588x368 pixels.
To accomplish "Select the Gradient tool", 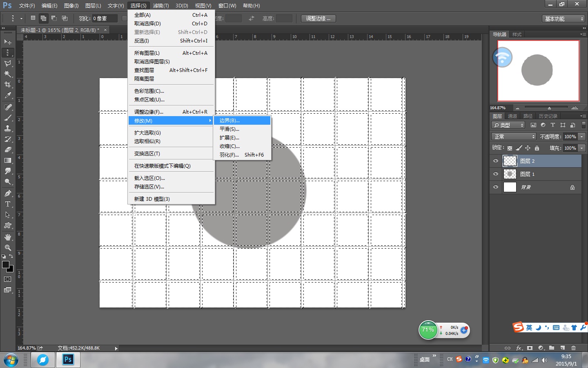I will tap(8, 160).
